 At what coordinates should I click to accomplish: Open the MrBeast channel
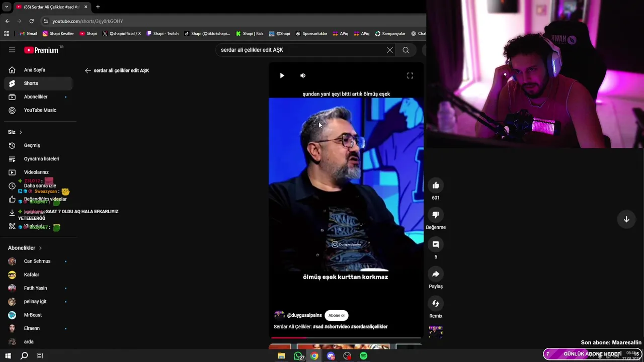[38, 315]
